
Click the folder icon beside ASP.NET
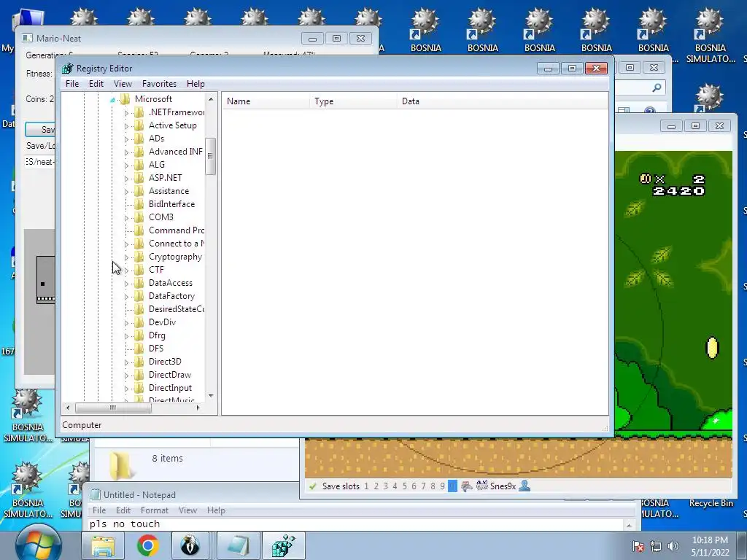(x=139, y=178)
